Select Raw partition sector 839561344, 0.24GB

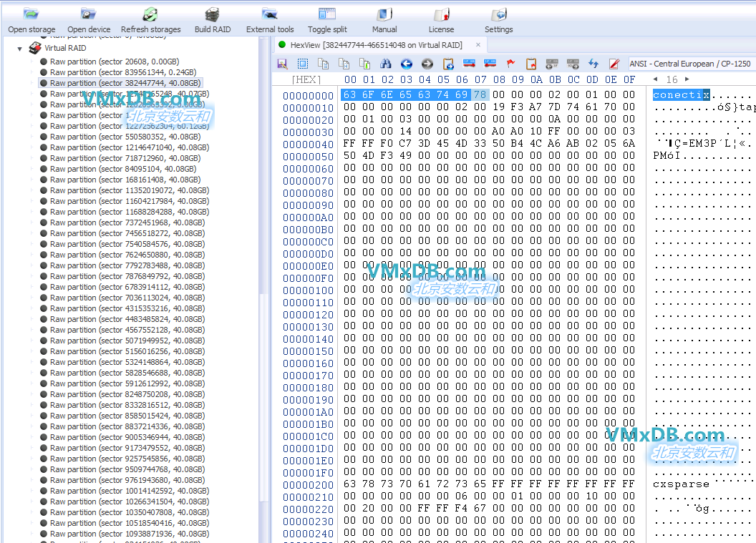pyautogui.click(x=123, y=72)
